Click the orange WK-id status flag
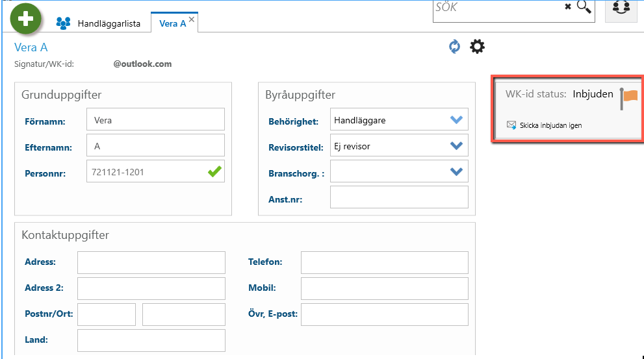The width and height of the screenshot is (644, 359). (629, 99)
